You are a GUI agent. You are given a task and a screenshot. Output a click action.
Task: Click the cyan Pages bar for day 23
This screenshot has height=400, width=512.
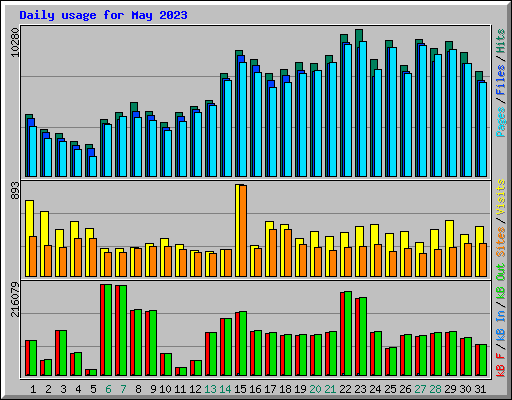tap(363, 109)
